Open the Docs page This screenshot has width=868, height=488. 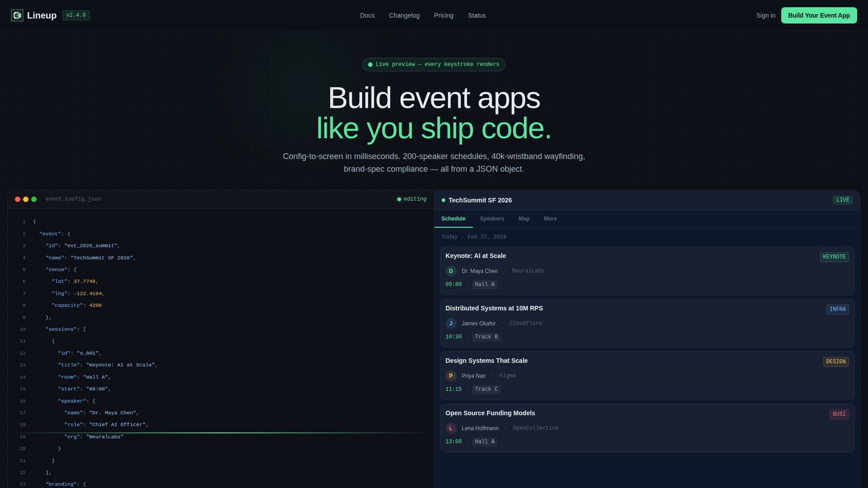[367, 15]
